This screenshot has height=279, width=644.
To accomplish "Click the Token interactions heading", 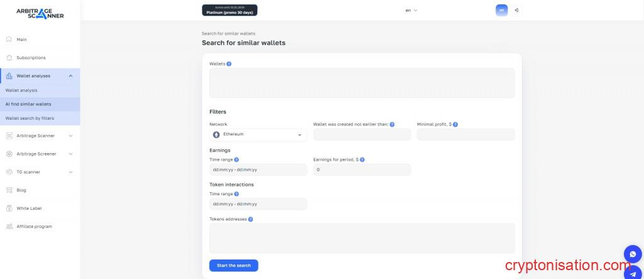I will click(x=231, y=185).
